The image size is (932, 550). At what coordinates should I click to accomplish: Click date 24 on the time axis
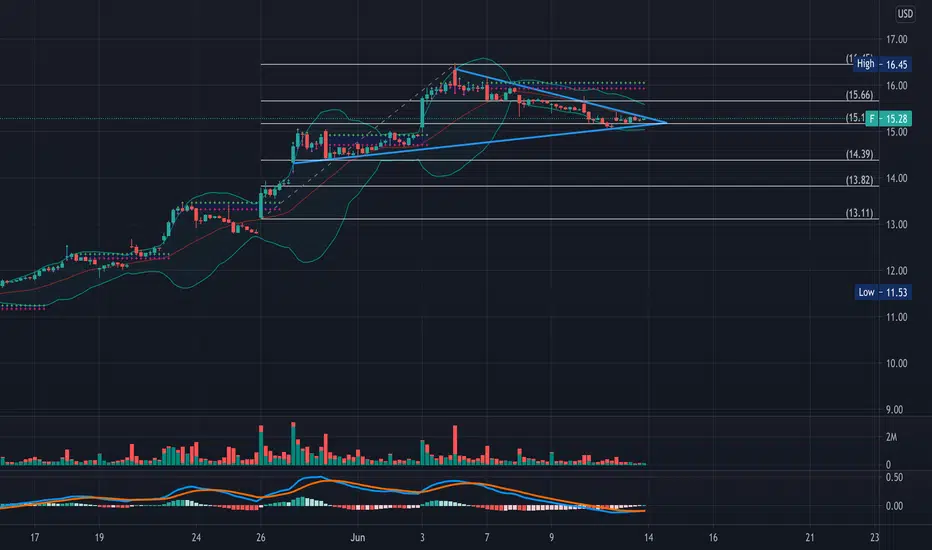[196, 538]
